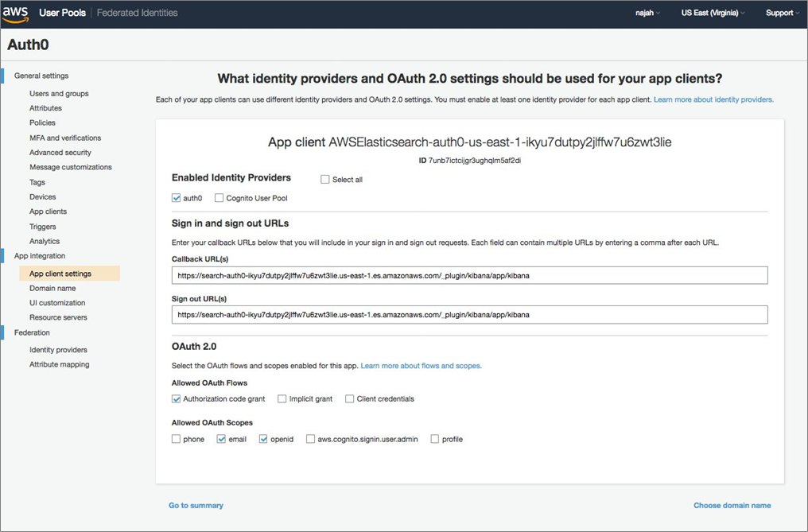Enable the Implicit grant OAuth flow
This screenshot has height=532, width=808.
tap(282, 398)
